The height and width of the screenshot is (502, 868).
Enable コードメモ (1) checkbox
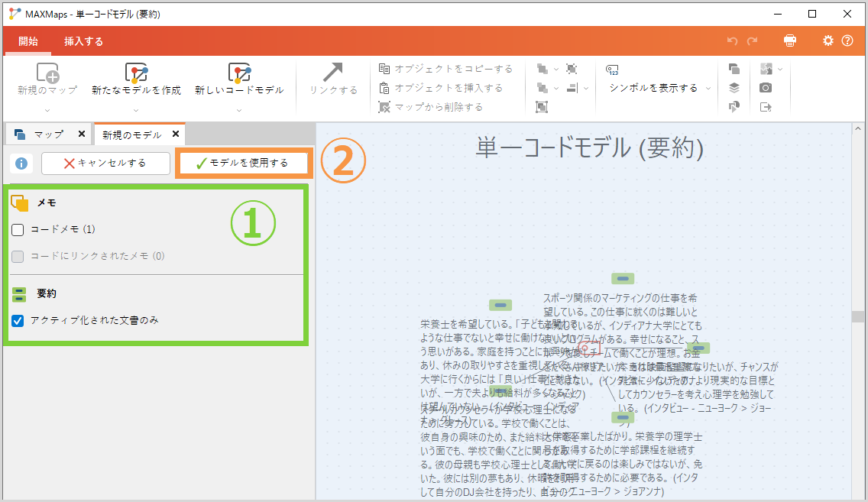pos(18,230)
